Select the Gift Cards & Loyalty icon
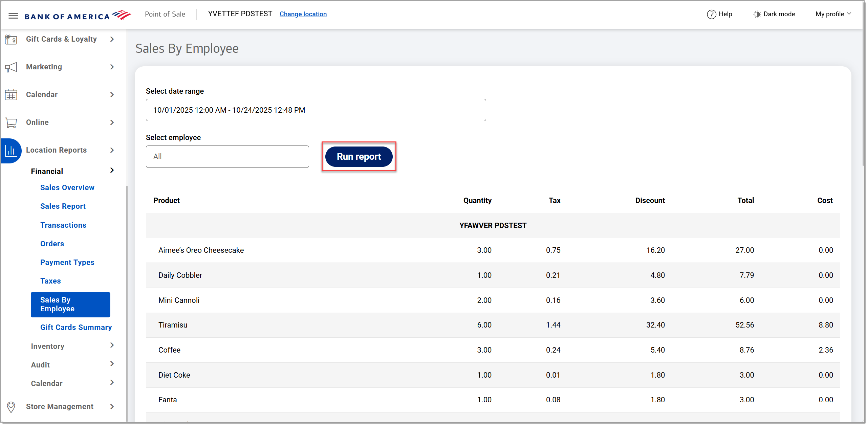 [11, 39]
